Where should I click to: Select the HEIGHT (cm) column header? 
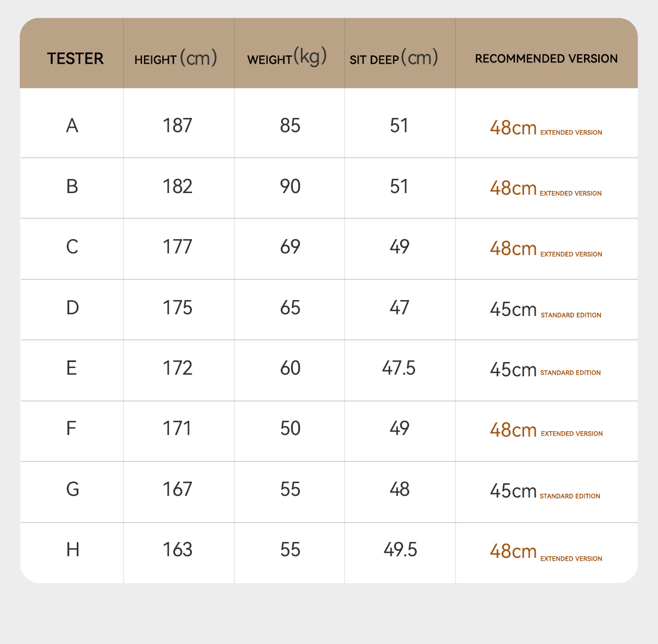click(x=176, y=58)
